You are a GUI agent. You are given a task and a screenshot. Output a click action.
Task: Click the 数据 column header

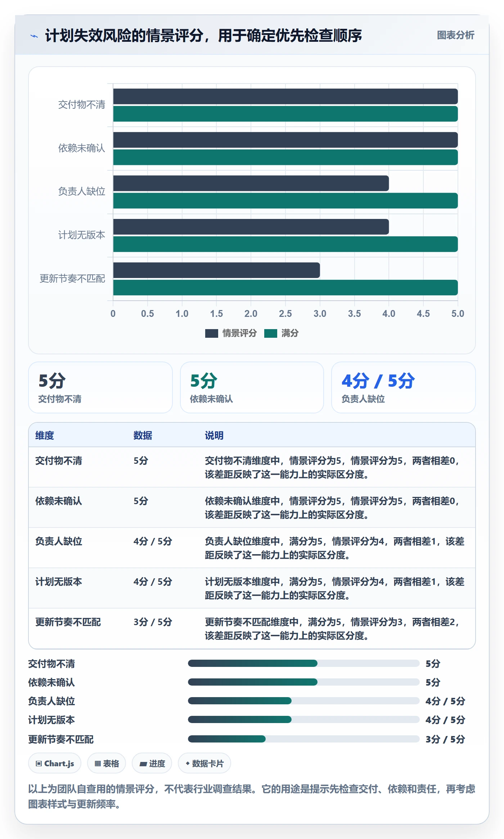click(143, 435)
